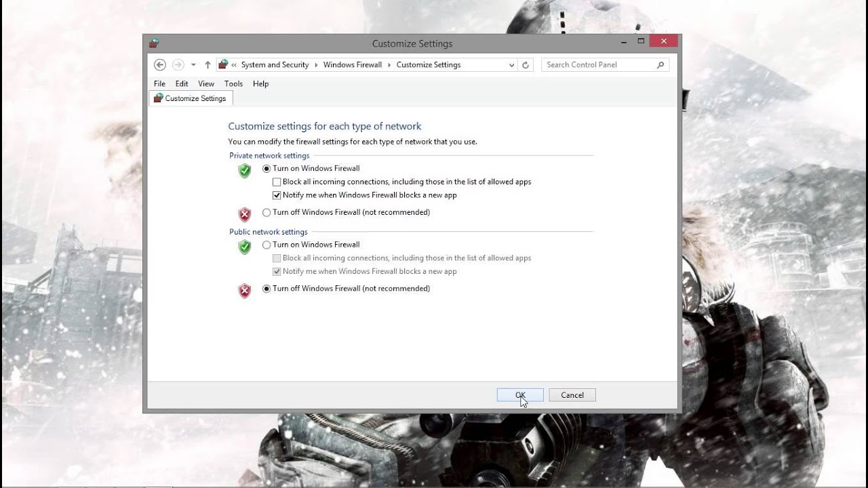Image resolution: width=868 pixels, height=488 pixels.
Task: Select public Turn on Windows Firewall
Action: (312, 245)
